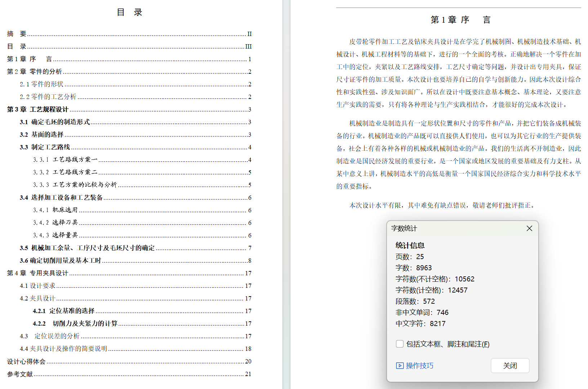Close the 字数统计 dialog with X

click(x=529, y=229)
